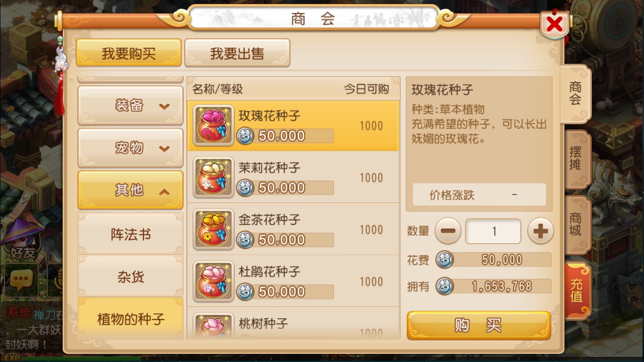Open the 充值 recharge button
This screenshot has width=644, height=362.
577,291
